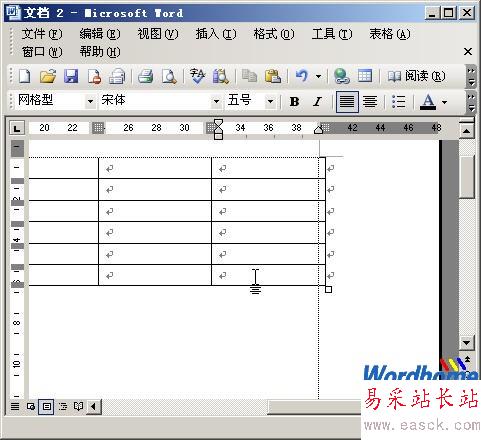Click the Word document icon in title bar
Screen dimensions: 481x440
click(13, 13)
